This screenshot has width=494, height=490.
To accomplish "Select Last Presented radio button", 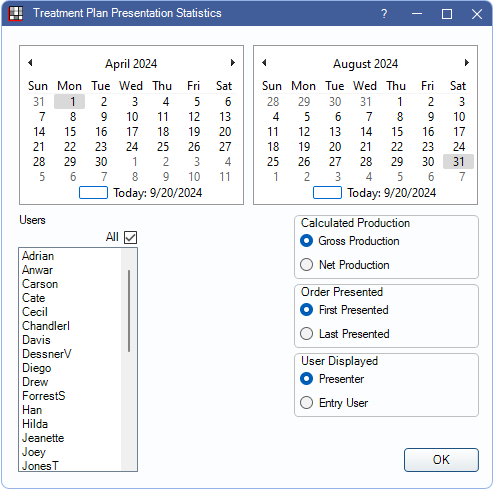I will click(x=306, y=333).
